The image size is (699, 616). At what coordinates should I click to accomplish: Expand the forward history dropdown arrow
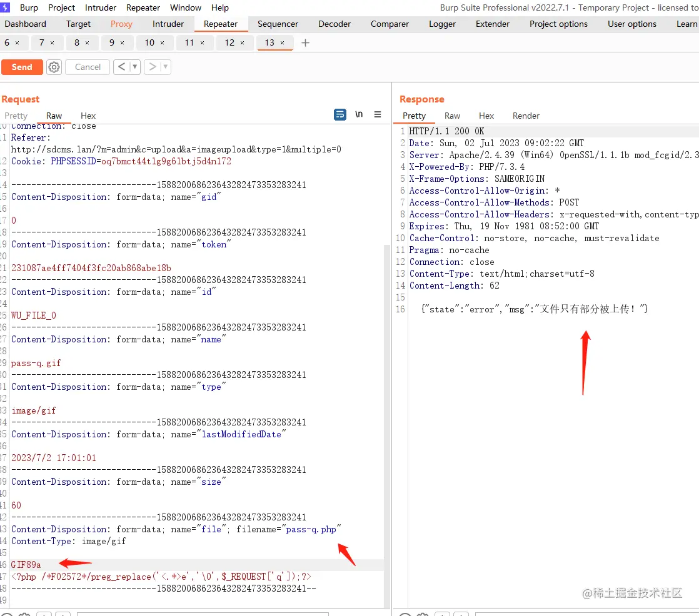pos(166,67)
